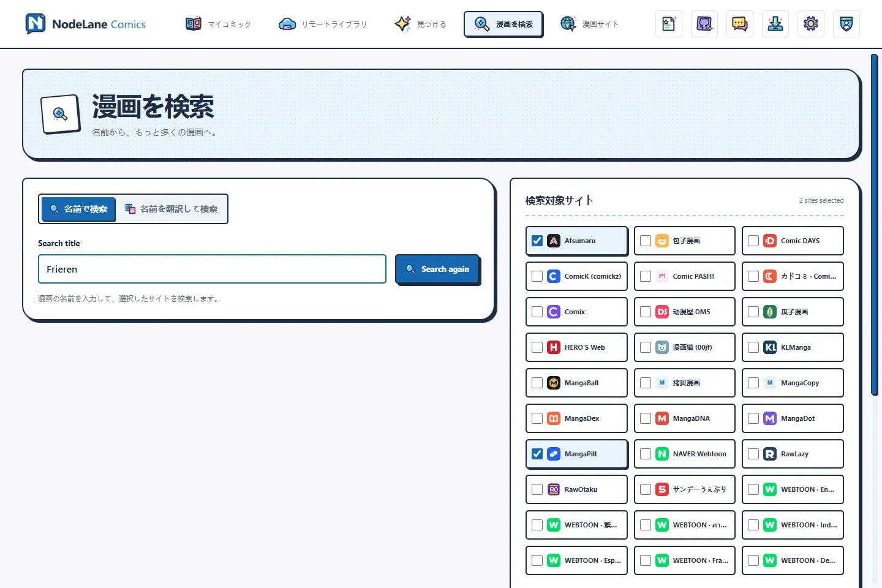Click the RawLazy logo icon
This screenshot has height=588, width=882.
pos(770,454)
